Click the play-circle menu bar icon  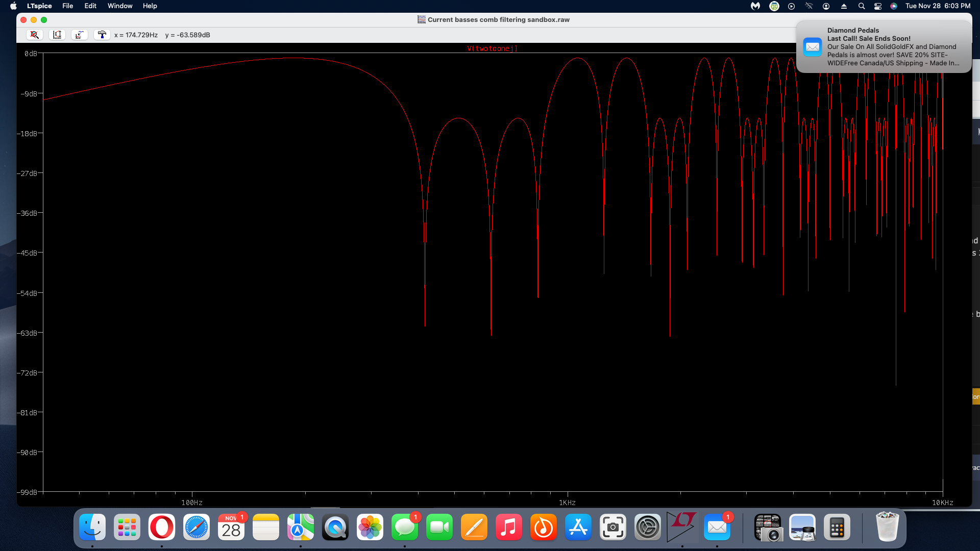pos(792,6)
